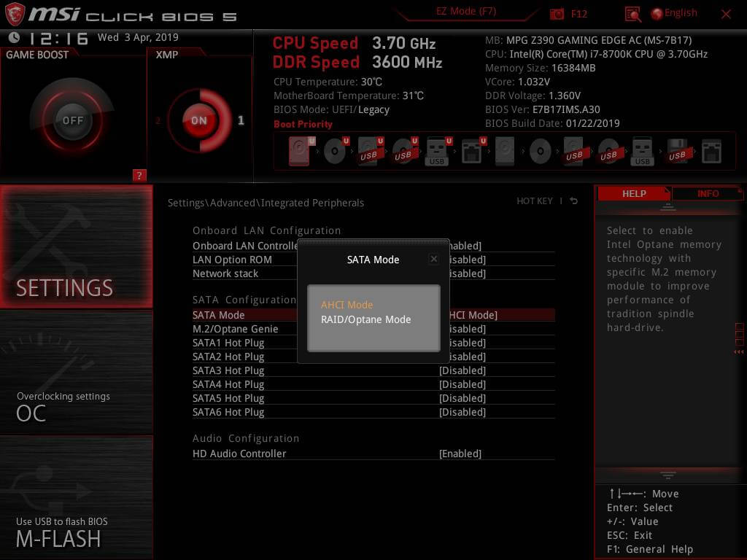Screen dimensions: 747x560
Task: Change SATA5 Hot Plug value
Action: pos(462,398)
